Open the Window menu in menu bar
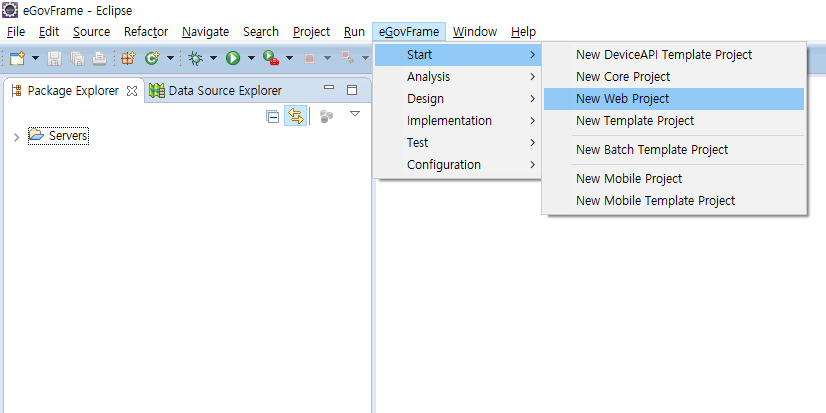This screenshot has height=413, width=826. point(473,32)
